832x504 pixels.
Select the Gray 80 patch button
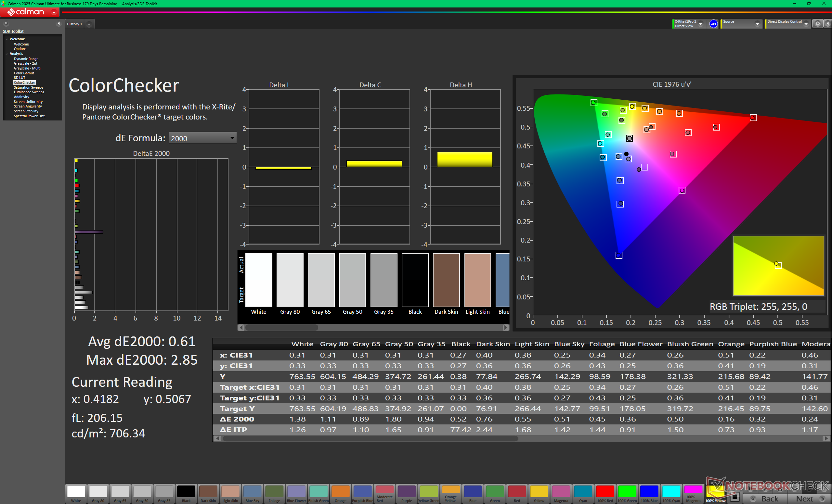click(98, 494)
